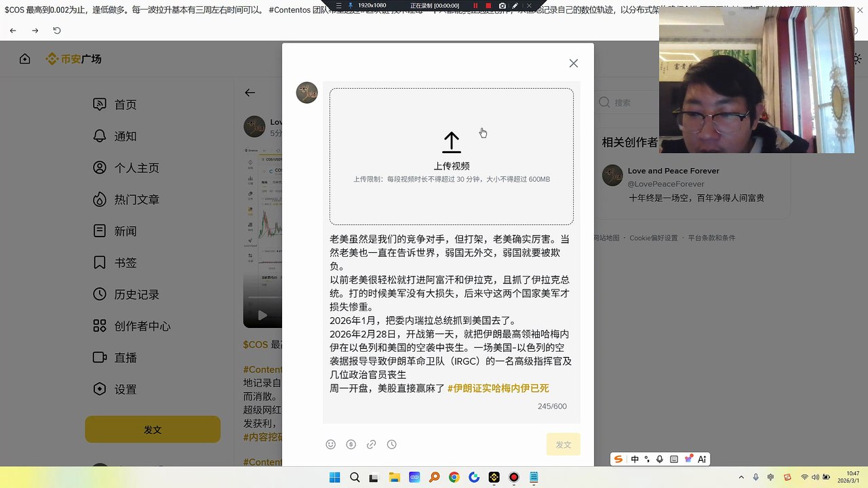Click the @LovePeaceForever handle
The width and height of the screenshot is (868, 488).
666,184
